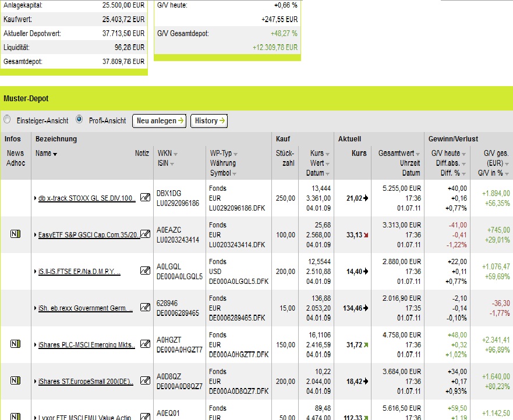Screen dimensions: 513x420
Task: Open note icon for iShares PLC-MSCI Emerging row
Action: point(145,344)
